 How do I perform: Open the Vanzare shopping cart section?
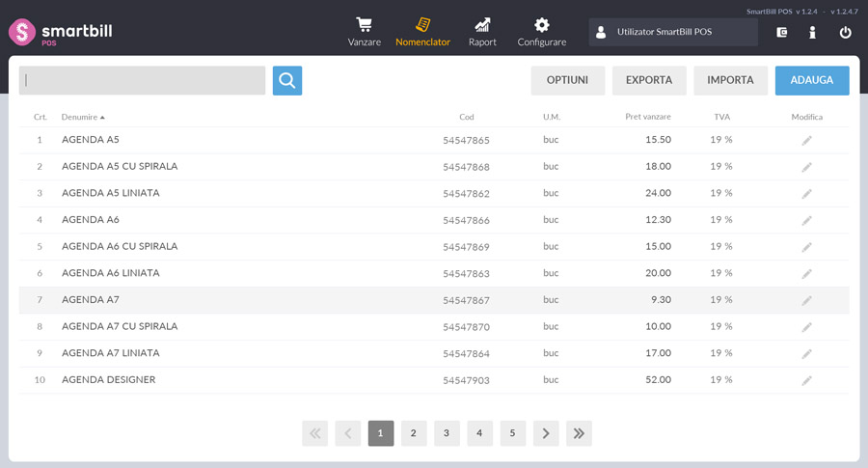(364, 32)
